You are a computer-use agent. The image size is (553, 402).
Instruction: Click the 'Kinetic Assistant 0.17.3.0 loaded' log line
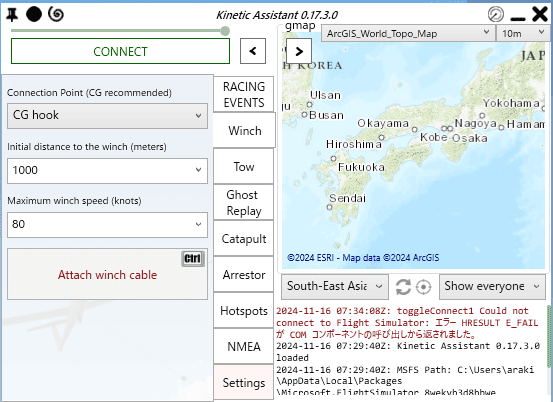tap(408, 352)
